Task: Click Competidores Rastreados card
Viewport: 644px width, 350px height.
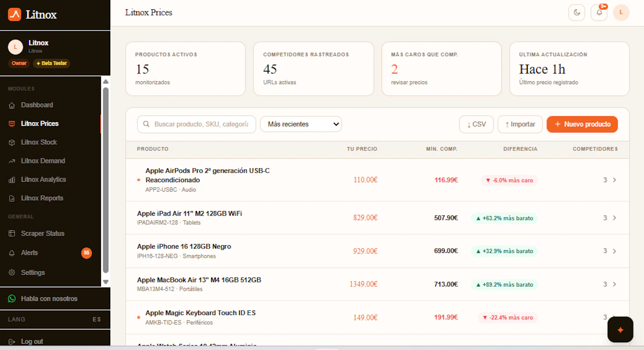Action: coord(314,69)
